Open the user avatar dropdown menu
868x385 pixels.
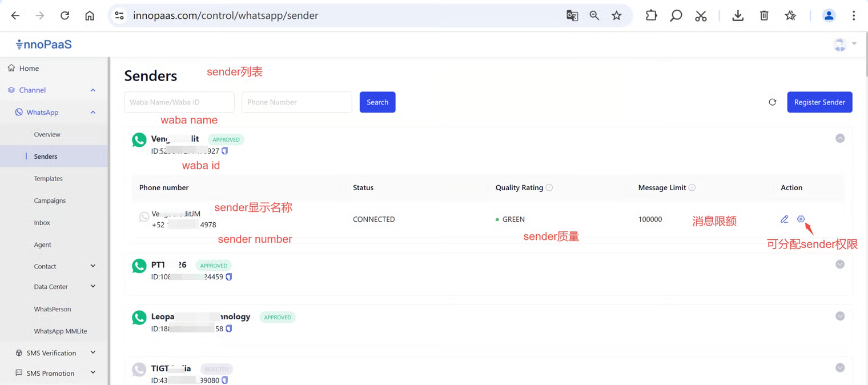(x=844, y=45)
